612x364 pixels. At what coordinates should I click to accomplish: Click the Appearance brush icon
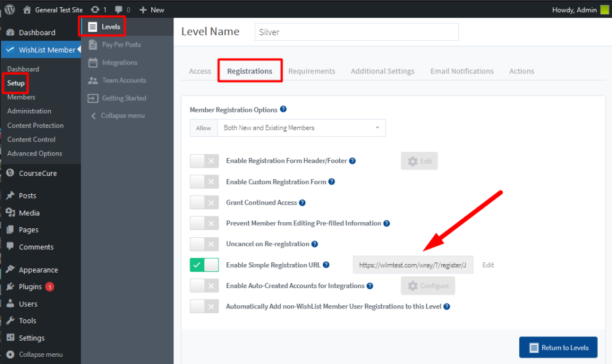[10, 269]
